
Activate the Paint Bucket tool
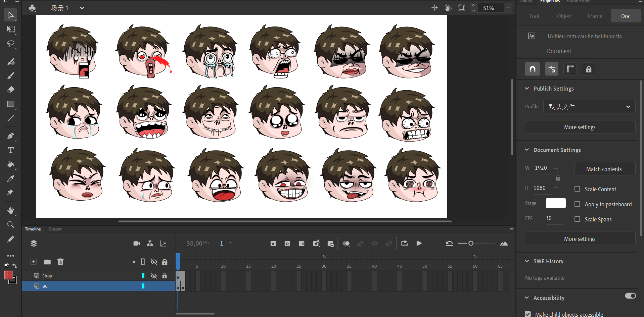tap(11, 164)
